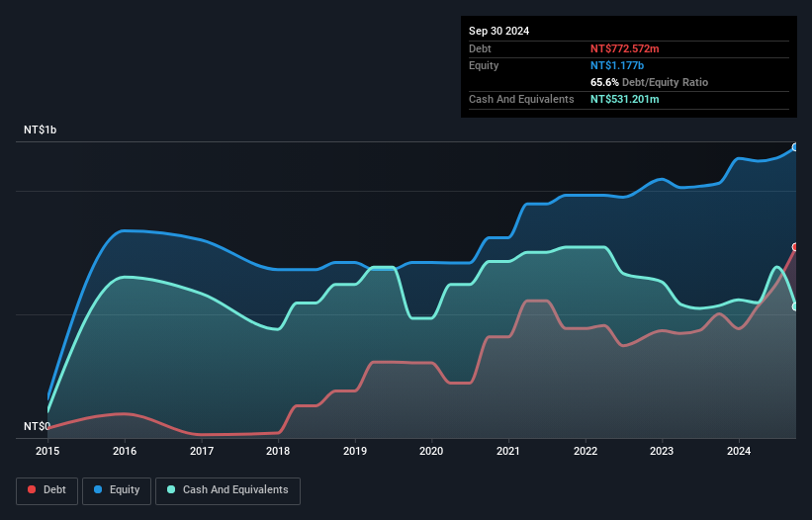The height and width of the screenshot is (520, 812).
Task: Select the Cash And Equivalents end data point marker
Action: point(795,306)
